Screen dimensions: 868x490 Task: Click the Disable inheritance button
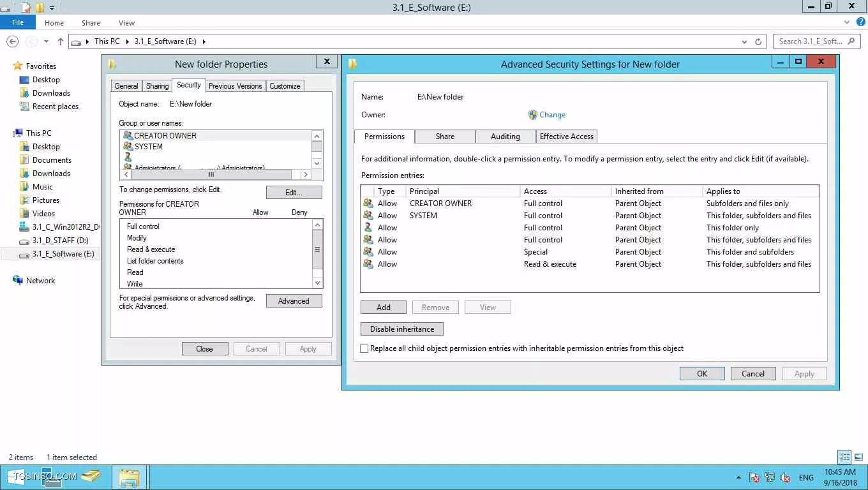pos(402,329)
